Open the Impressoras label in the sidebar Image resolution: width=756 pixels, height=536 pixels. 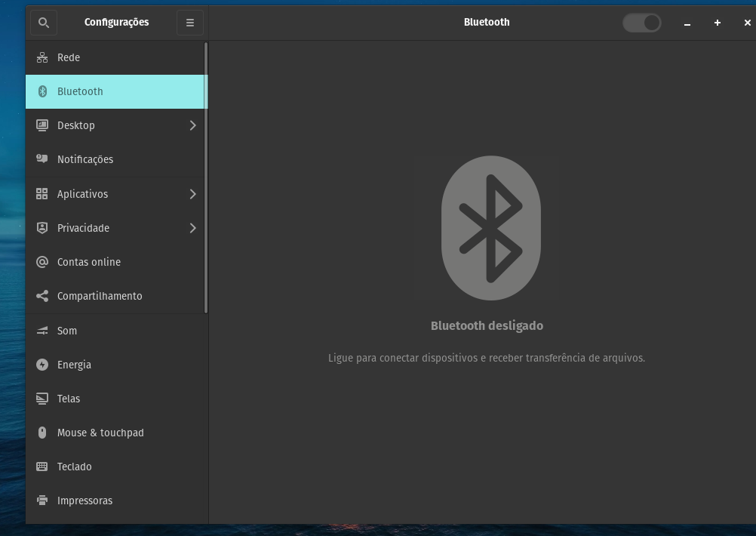pos(85,501)
